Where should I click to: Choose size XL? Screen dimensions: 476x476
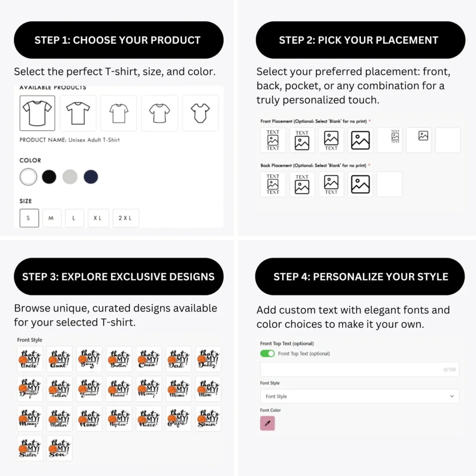(98, 218)
